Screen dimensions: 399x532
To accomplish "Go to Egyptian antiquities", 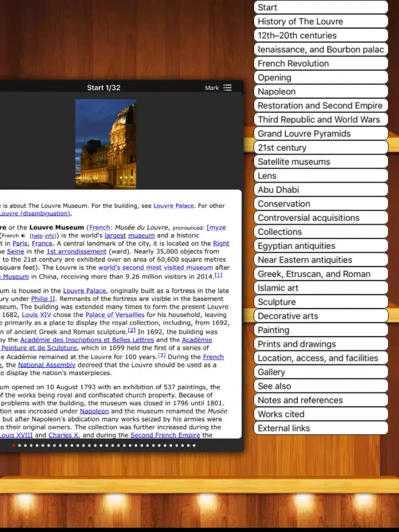I will 321,246.
